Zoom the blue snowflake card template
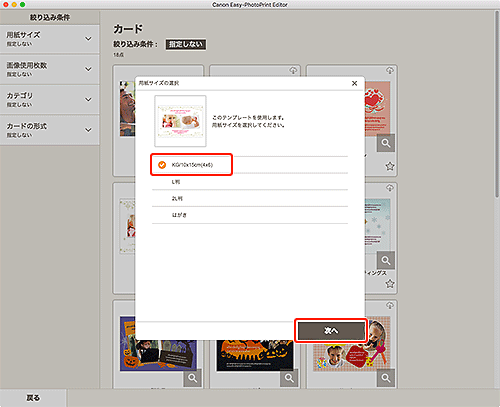The height and width of the screenshot is (407, 500). [x=386, y=260]
